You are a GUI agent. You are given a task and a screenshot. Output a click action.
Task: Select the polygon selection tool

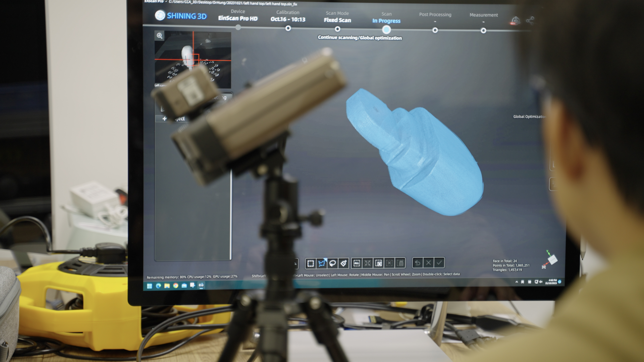pos(321,263)
